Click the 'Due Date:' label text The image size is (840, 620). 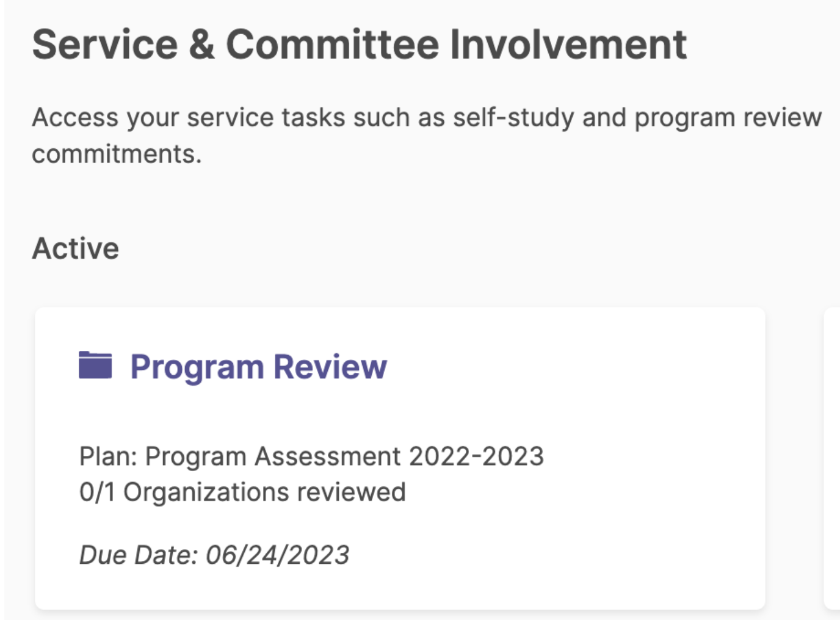pos(139,555)
